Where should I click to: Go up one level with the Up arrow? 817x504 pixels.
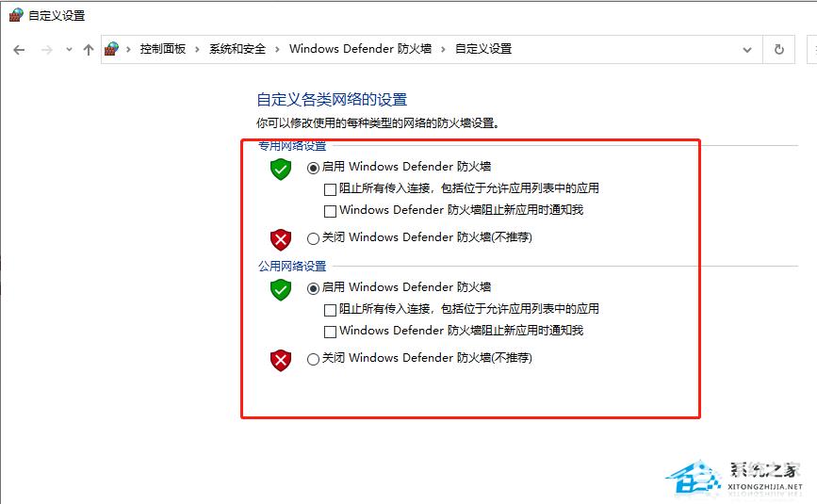(88, 50)
